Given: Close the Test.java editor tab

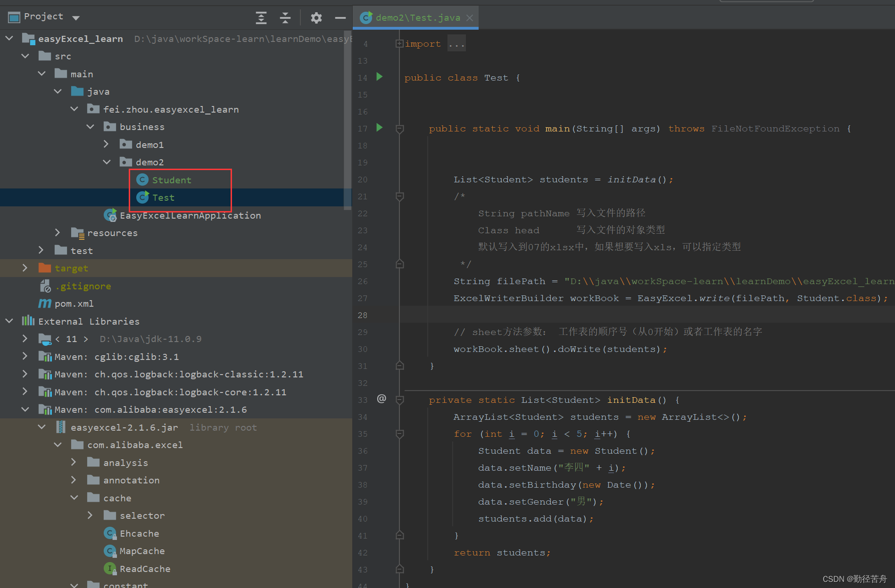Looking at the screenshot, I should [x=470, y=18].
